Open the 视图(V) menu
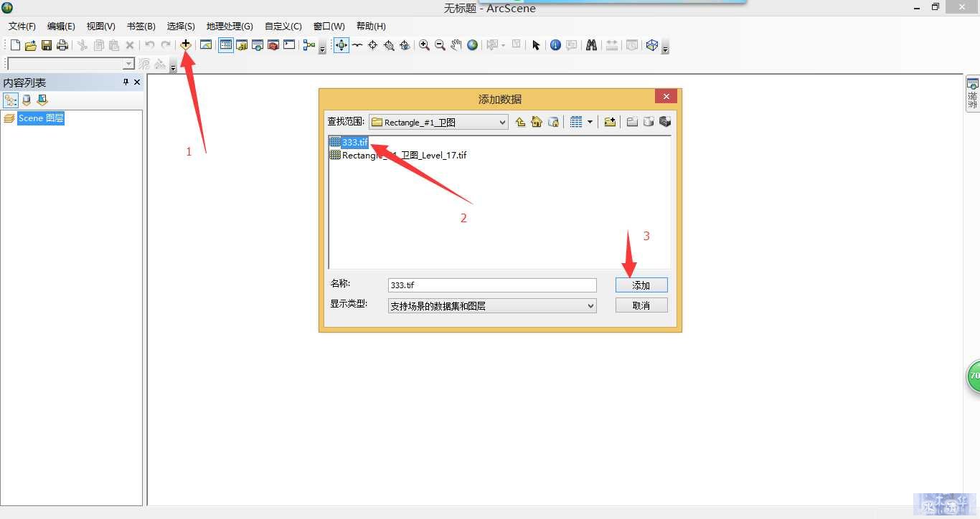 pyautogui.click(x=100, y=26)
